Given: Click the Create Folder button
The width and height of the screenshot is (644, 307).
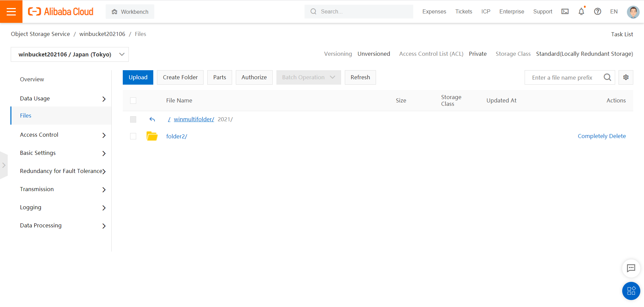Looking at the screenshot, I should click(180, 77).
